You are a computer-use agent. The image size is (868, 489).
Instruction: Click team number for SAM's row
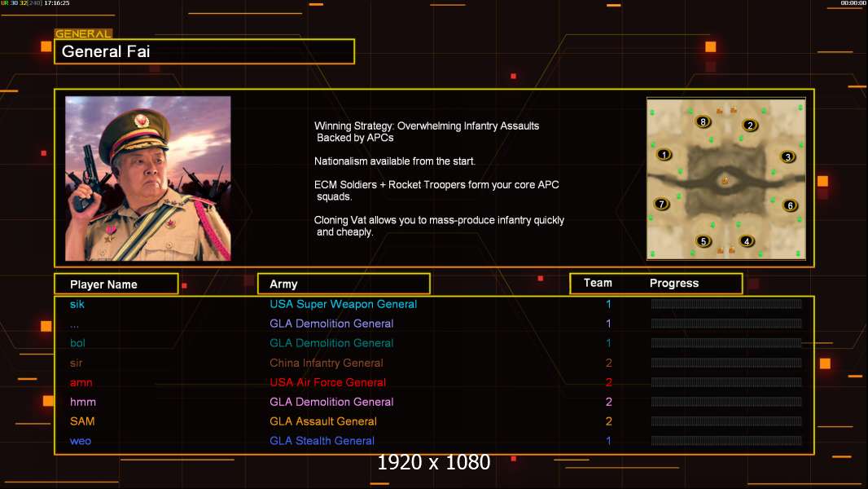point(608,421)
